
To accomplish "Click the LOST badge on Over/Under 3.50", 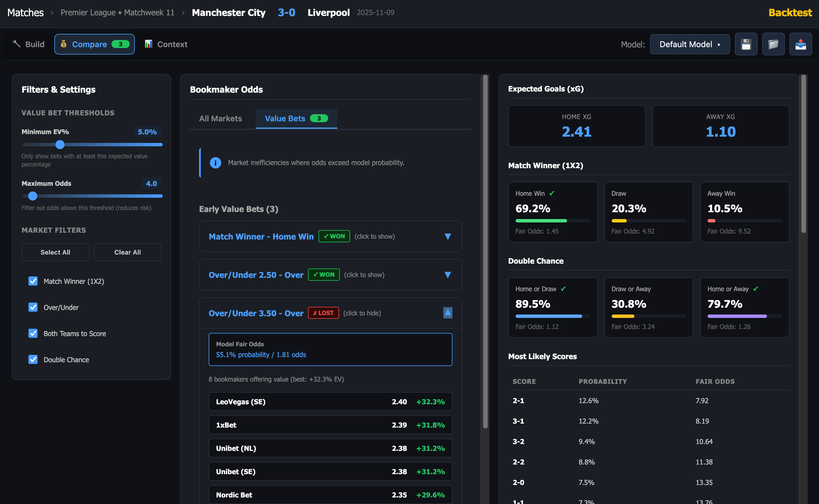I will [x=323, y=313].
